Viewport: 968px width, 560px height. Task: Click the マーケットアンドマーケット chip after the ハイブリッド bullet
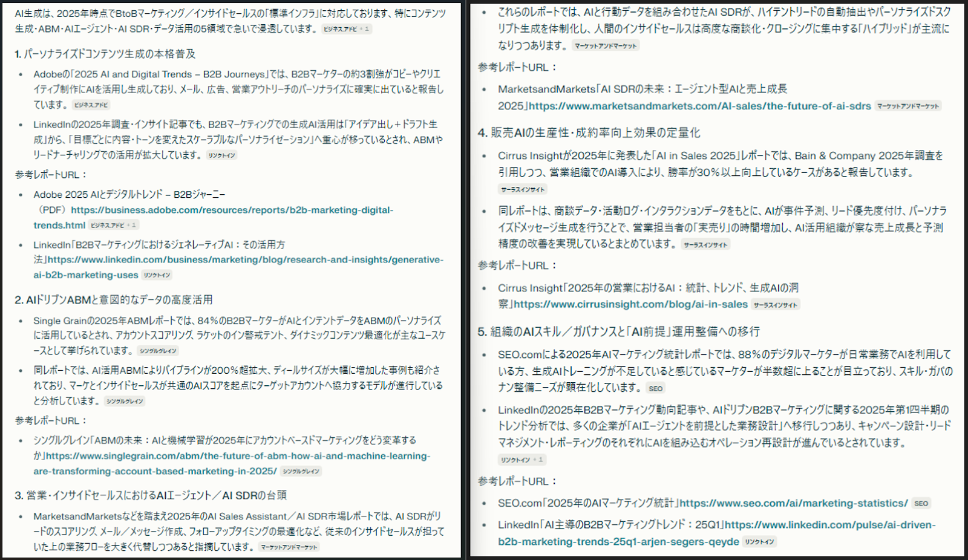click(x=606, y=46)
